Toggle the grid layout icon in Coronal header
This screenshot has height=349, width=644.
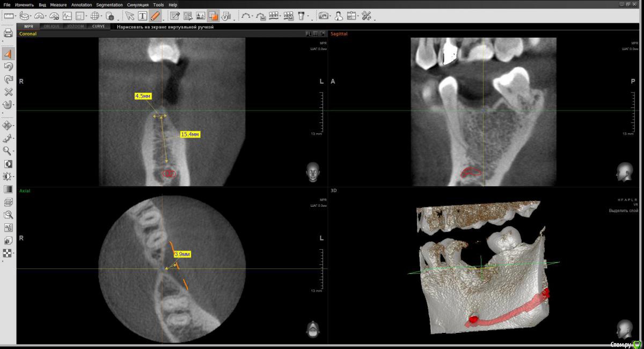tap(316, 34)
